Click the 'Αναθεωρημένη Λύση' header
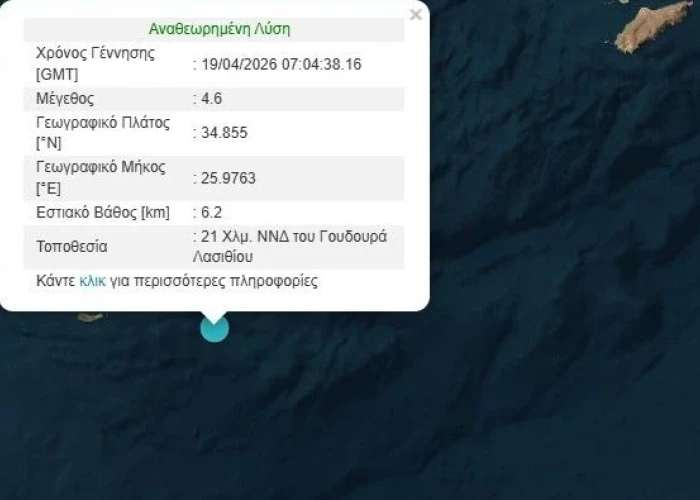Viewport: 700px width, 500px height. pos(219,29)
